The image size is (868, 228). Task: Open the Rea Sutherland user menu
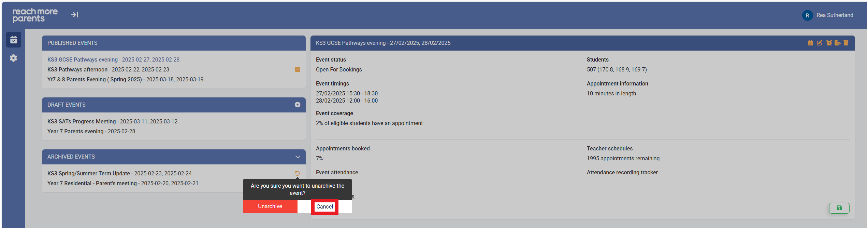[x=828, y=15]
